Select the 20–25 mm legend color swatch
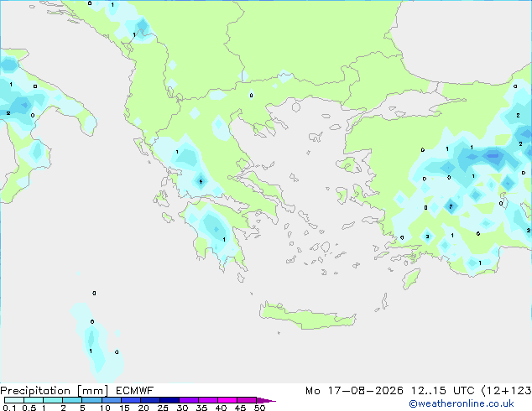 150,400
